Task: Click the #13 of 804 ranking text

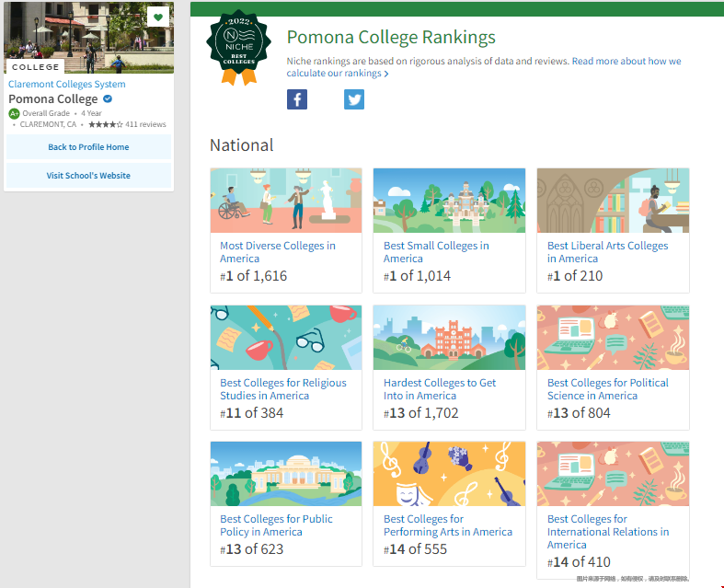Action: [x=579, y=413]
